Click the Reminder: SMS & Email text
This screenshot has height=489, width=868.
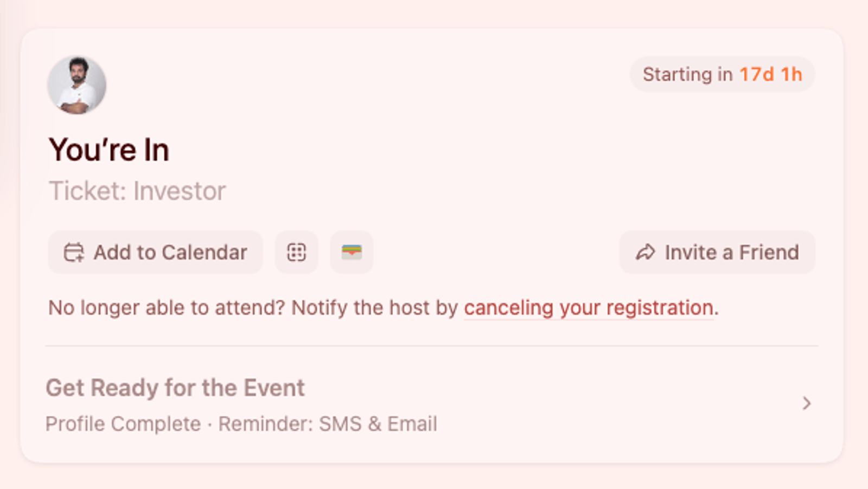click(328, 424)
